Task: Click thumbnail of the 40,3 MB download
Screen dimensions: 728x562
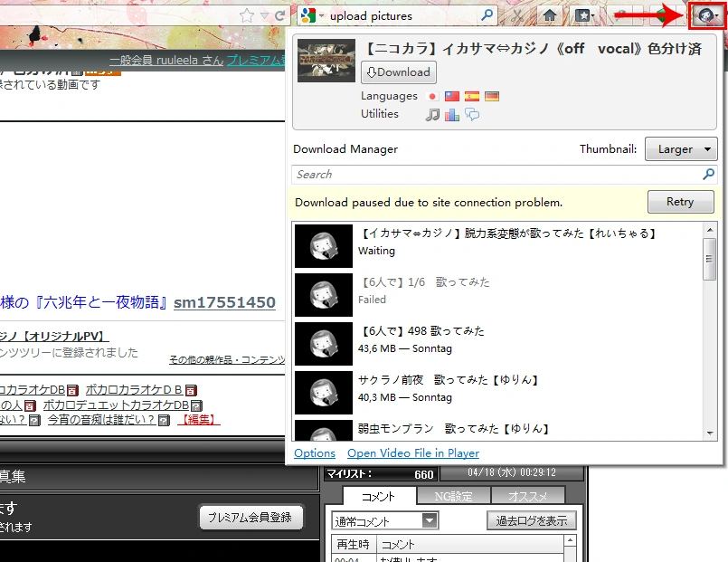Action: tap(324, 393)
